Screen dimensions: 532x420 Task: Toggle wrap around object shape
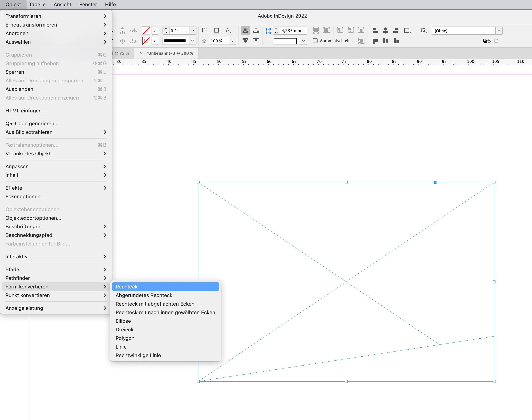pyautogui.click(x=245, y=41)
